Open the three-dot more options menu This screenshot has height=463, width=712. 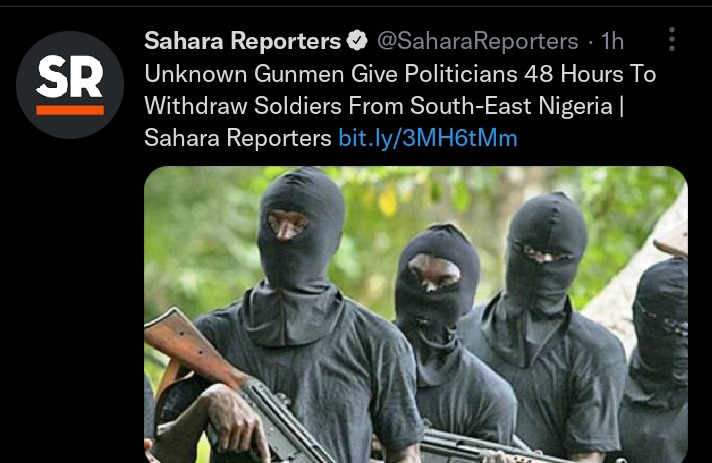click(672, 39)
